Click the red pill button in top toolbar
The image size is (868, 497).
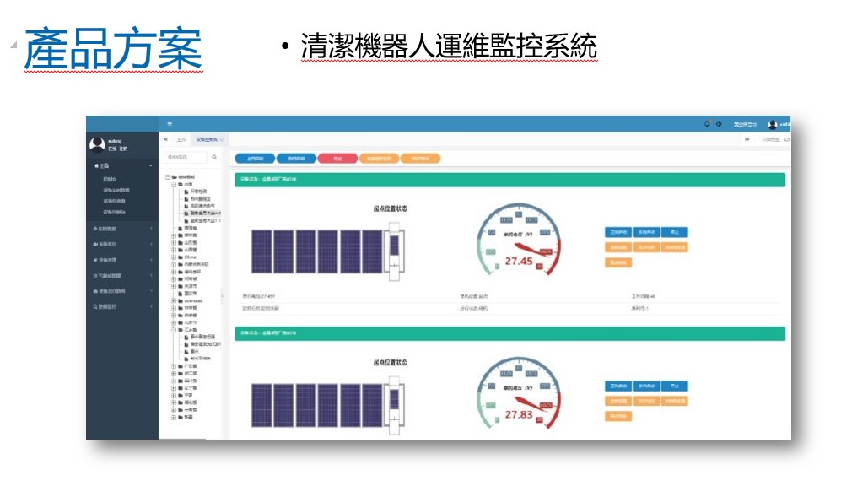pyautogui.click(x=337, y=158)
